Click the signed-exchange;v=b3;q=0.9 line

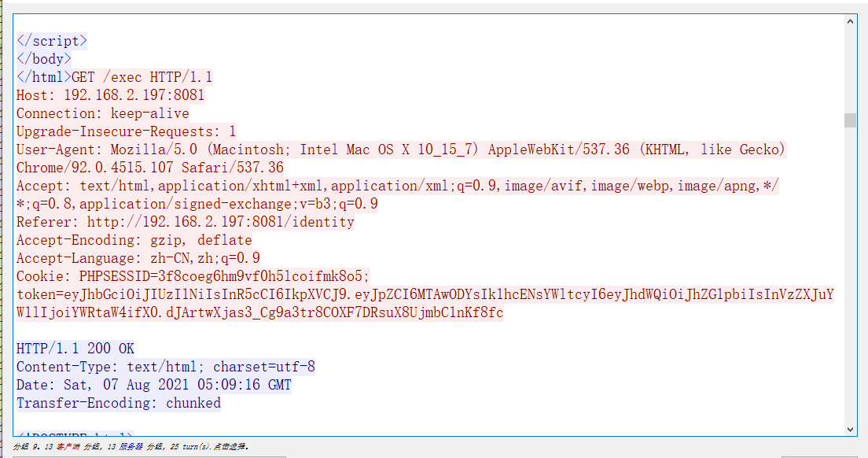coord(197,204)
